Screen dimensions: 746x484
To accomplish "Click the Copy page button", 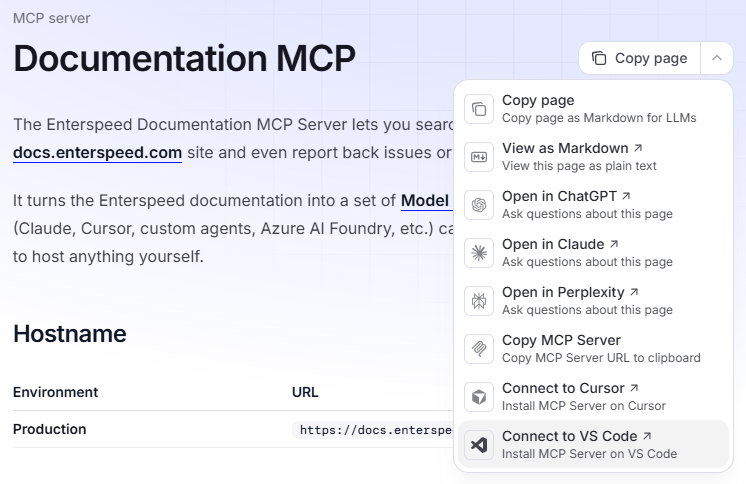I will [x=639, y=58].
